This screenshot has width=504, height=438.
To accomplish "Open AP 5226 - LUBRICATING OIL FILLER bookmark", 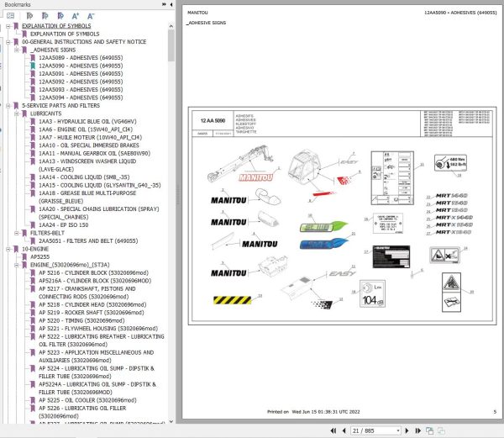I will tap(82, 412).
